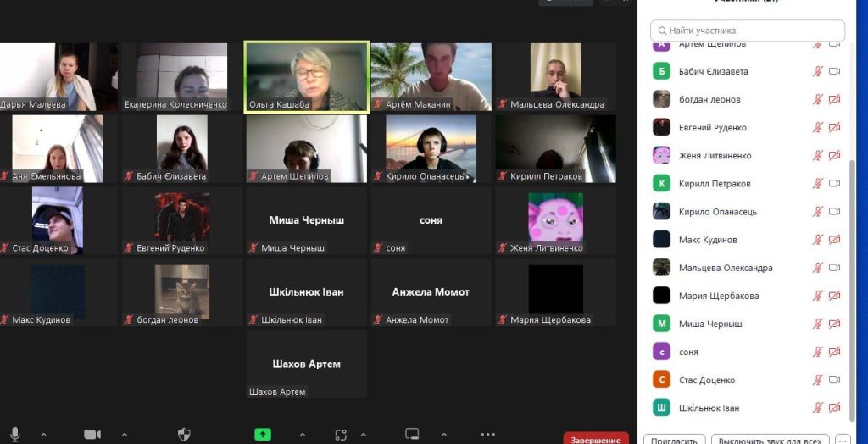The image size is (868, 444).
Task: Click the participants list scrollbar
Action: [853, 290]
